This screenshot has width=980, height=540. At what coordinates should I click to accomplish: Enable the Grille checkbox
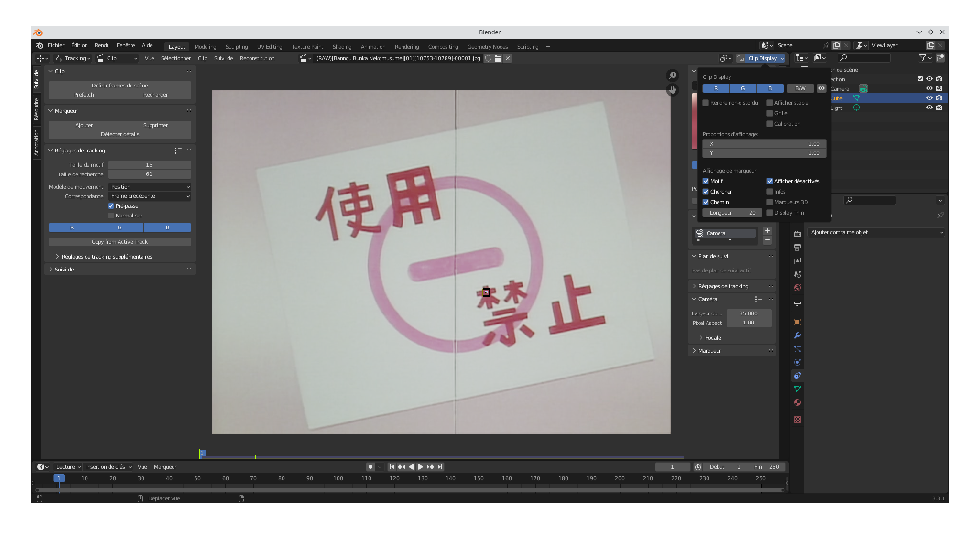[x=770, y=113]
